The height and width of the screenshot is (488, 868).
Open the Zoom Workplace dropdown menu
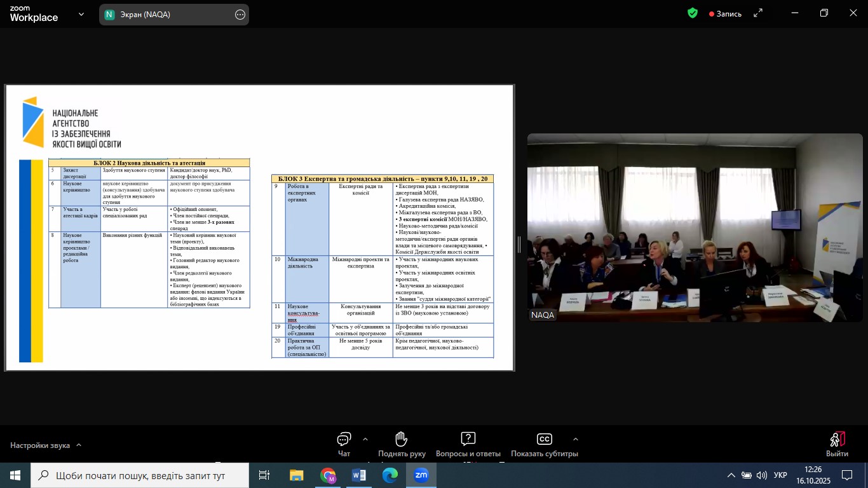[81, 15]
